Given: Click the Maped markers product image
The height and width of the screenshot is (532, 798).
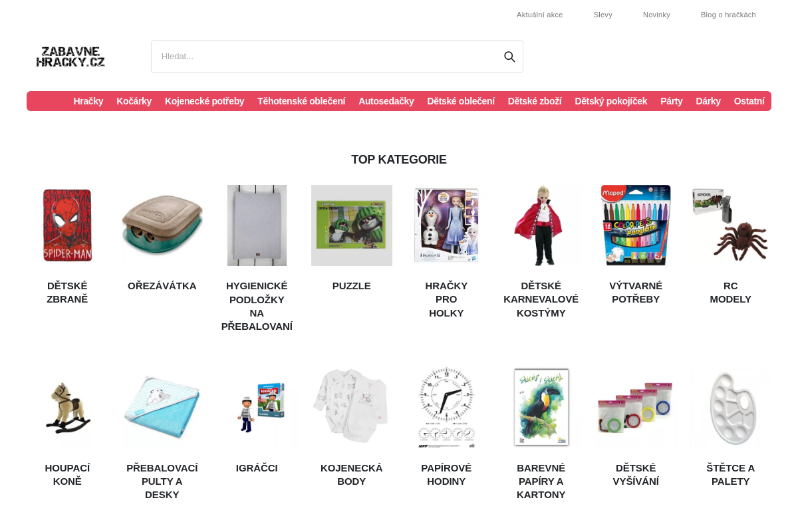Looking at the screenshot, I should coord(636,225).
